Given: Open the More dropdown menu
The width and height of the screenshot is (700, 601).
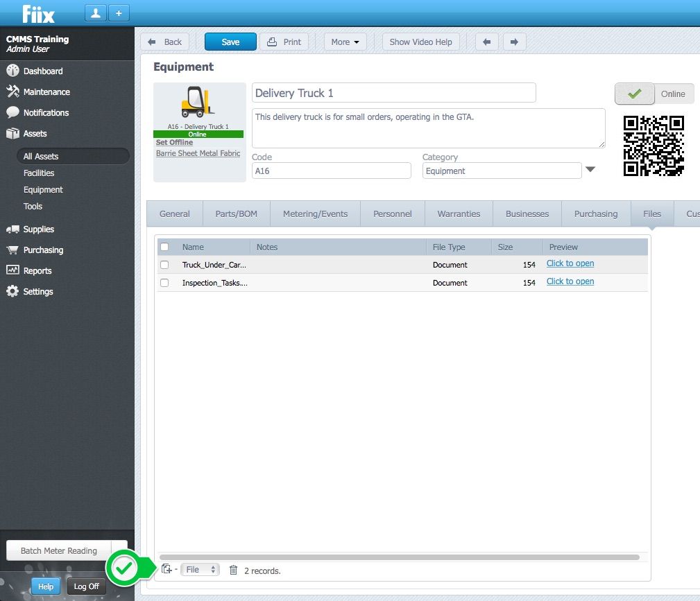Looking at the screenshot, I should (x=345, y=42).
